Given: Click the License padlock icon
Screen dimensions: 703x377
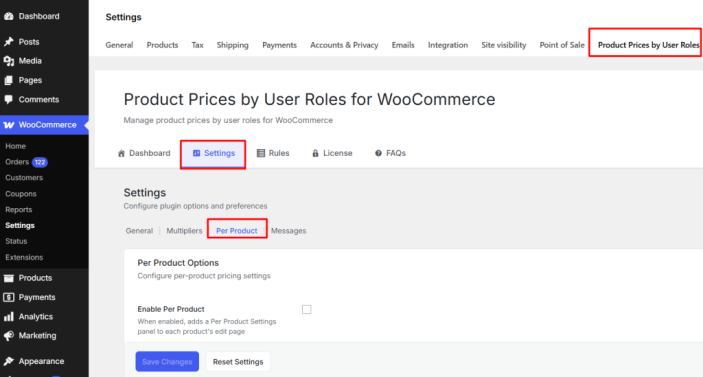Looking at the screenshot, I should (x=315, y=153).
